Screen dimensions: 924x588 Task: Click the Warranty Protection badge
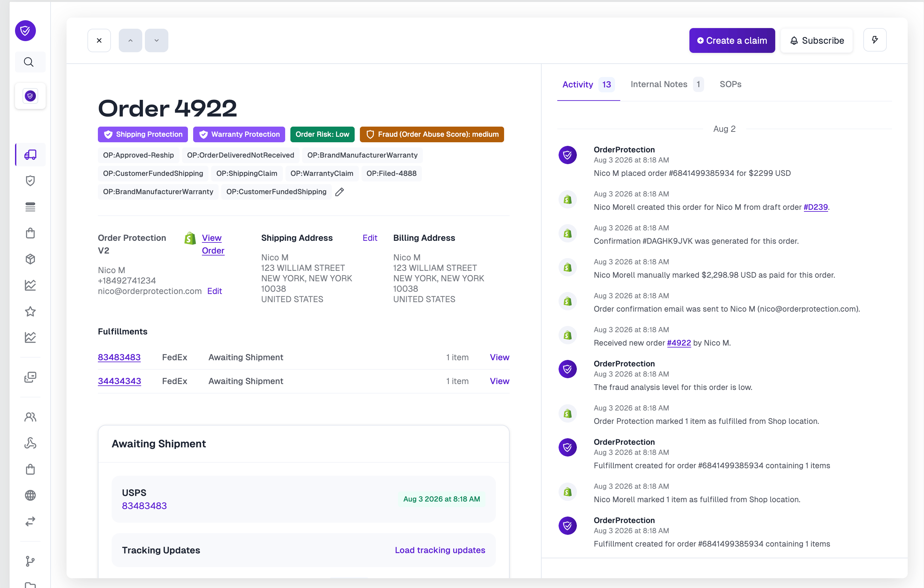pos(239,134)
